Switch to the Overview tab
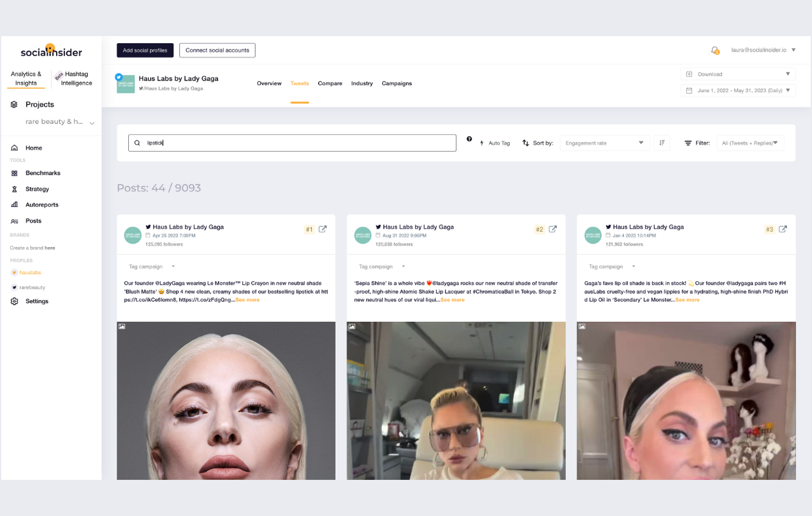This screenshot has height=516, width=812. click(269, 83)
